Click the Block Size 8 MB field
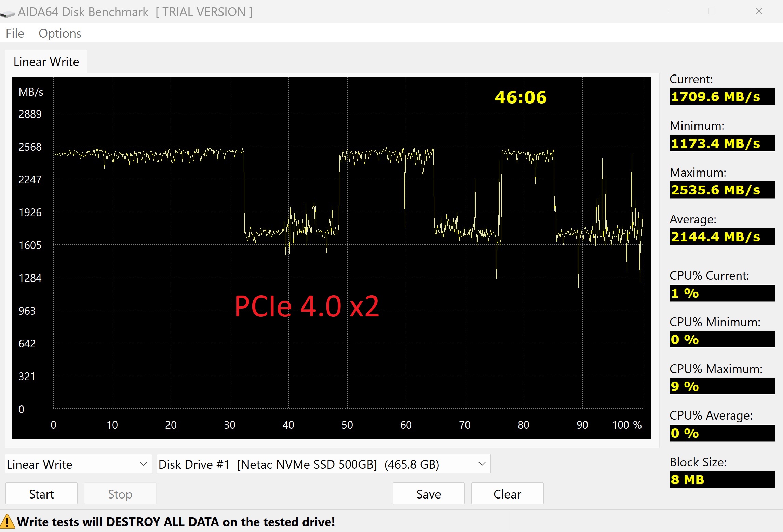This screenshot has width=783, height=532. 721,480
